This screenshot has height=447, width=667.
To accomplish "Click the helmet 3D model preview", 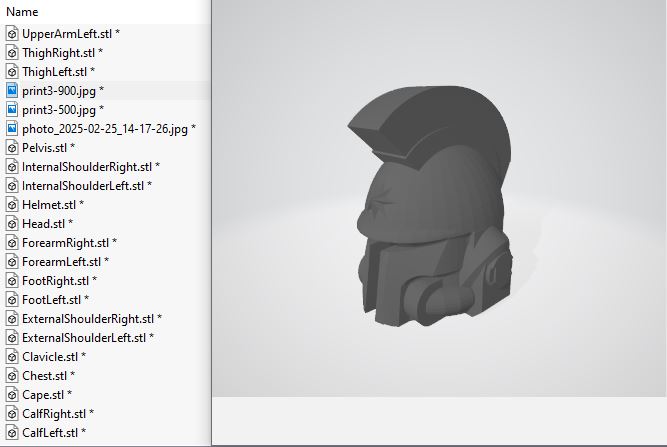I will [x=430, y=206].
